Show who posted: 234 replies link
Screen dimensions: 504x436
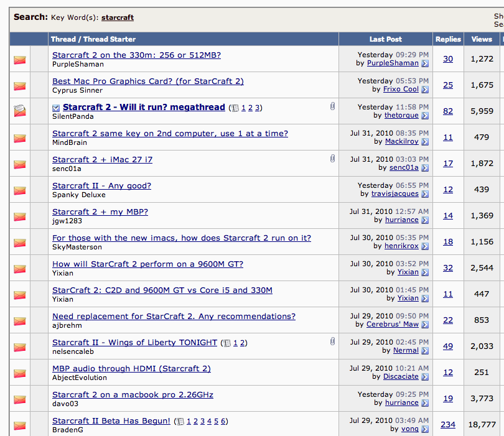coord(448,425)
